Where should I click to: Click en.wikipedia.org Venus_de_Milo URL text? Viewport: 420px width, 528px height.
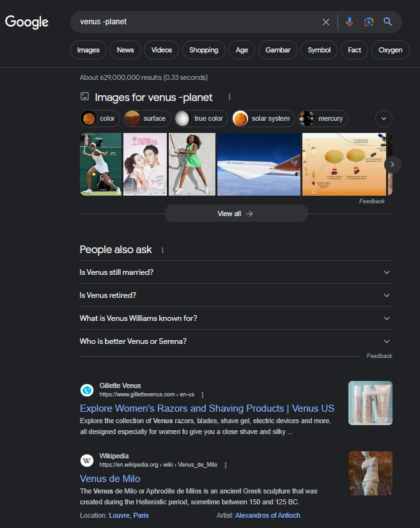(159, 465)
